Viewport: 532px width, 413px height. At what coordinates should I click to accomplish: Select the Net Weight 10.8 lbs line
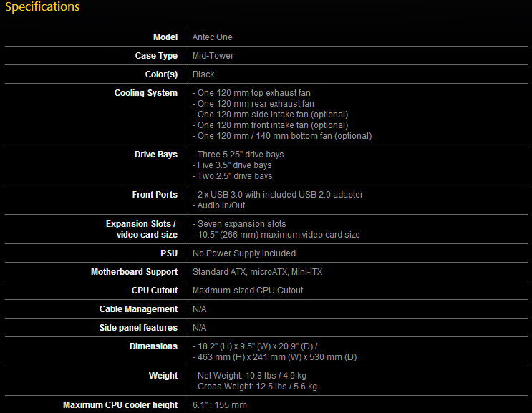click(249, 376)
